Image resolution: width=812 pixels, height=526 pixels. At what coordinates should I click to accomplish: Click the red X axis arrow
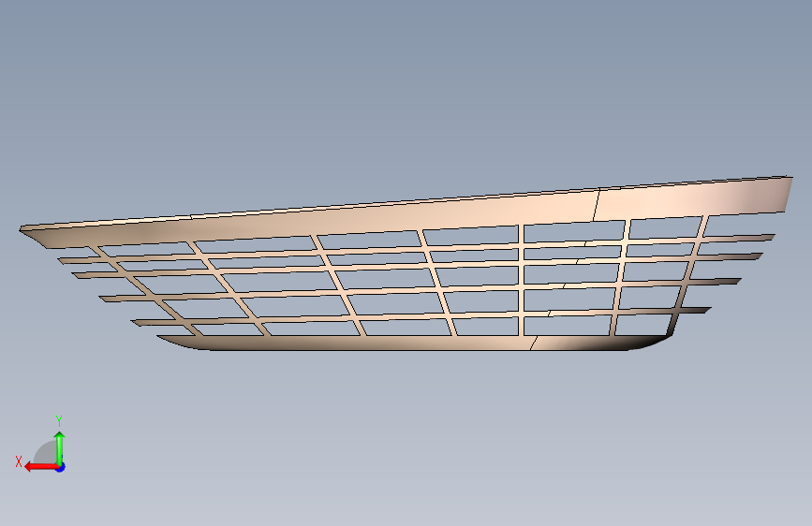coord(41,467)
